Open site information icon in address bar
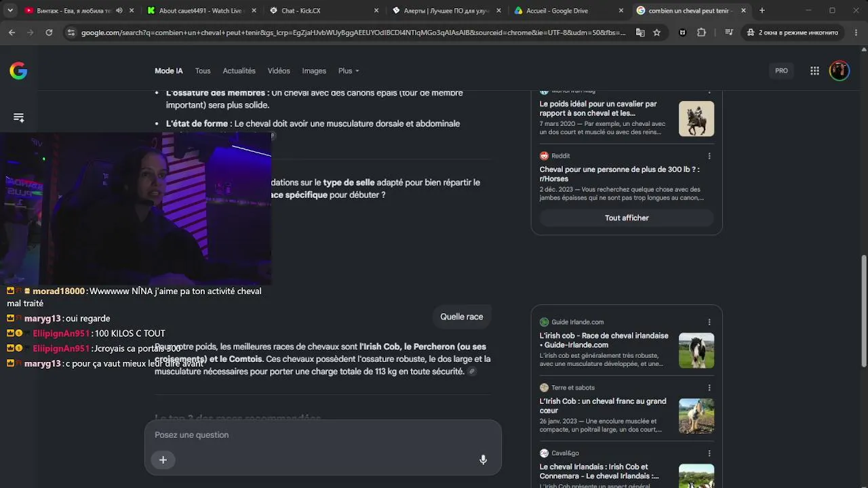This screenshot has width=868, height=488. click(x=71, y=33)
